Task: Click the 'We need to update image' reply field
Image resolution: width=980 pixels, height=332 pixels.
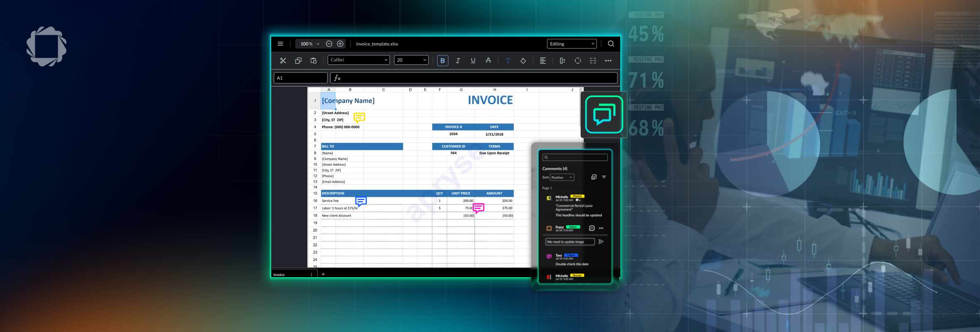Action: (570, 242)
